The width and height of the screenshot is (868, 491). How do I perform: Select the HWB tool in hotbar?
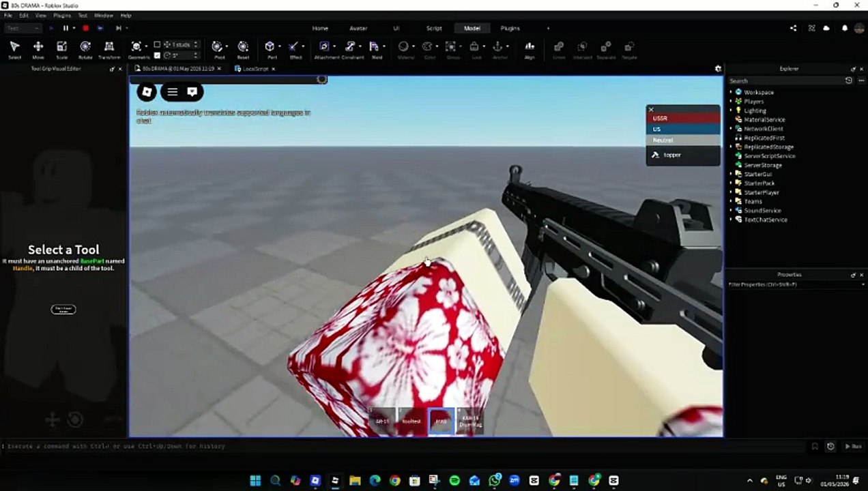442,421
